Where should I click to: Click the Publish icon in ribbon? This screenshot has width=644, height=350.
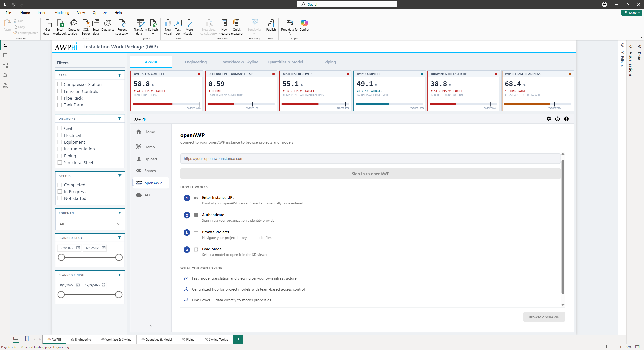tap(271, 25)
